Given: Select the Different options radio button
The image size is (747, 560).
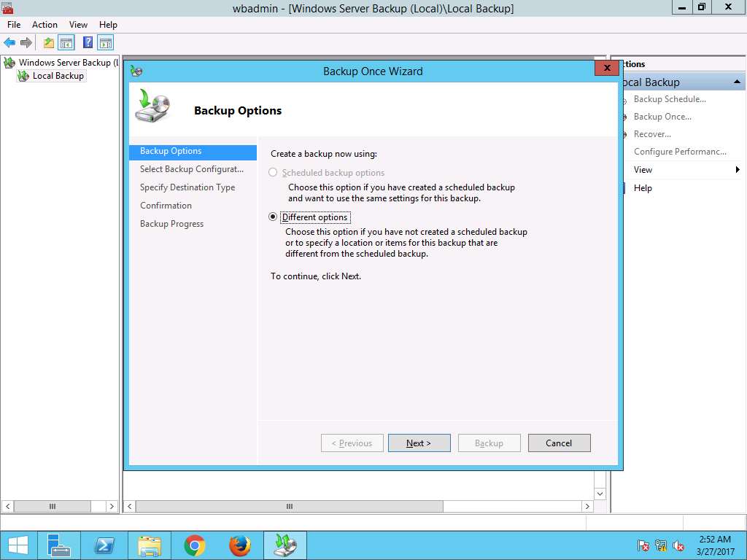Looking at the screenshot, I should click(273, 217).
